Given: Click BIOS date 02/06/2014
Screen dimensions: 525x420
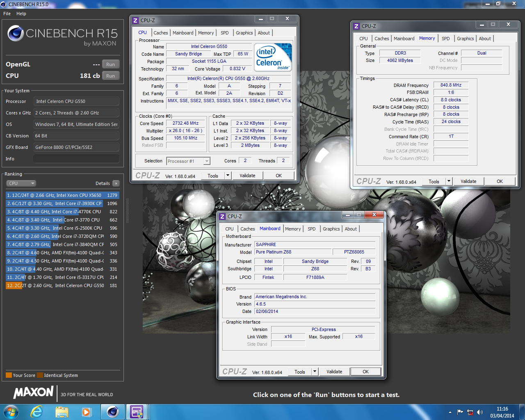Looking at the screenshot, I should click(315, 311).
